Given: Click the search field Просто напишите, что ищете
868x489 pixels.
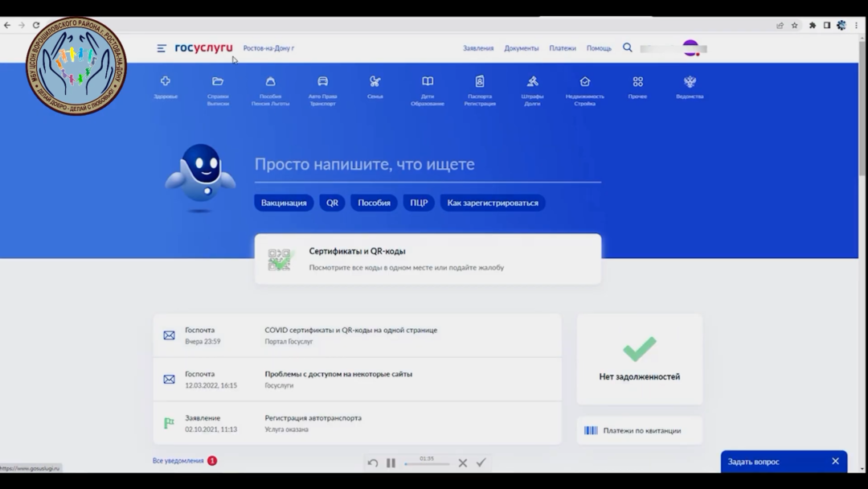Looking at the screenshot, I should pyautogui.click(x=428, y=165).
